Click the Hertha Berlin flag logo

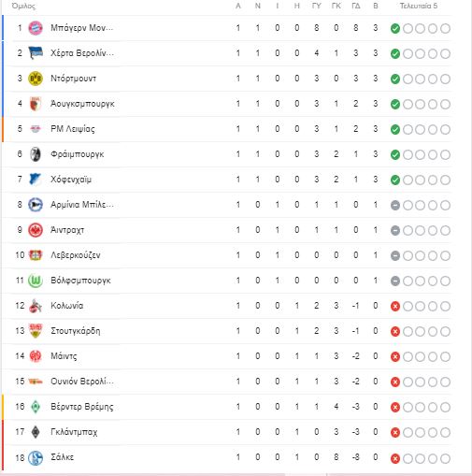point(36,53)
